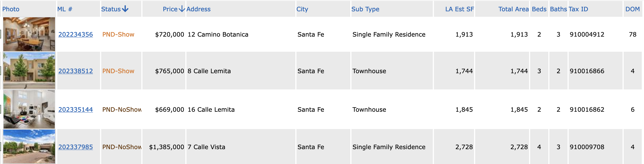Image resolution: width=644 pixels, height=164 pixels.
Task: Sort by Address column header
Action: click(x=199, y=9)
